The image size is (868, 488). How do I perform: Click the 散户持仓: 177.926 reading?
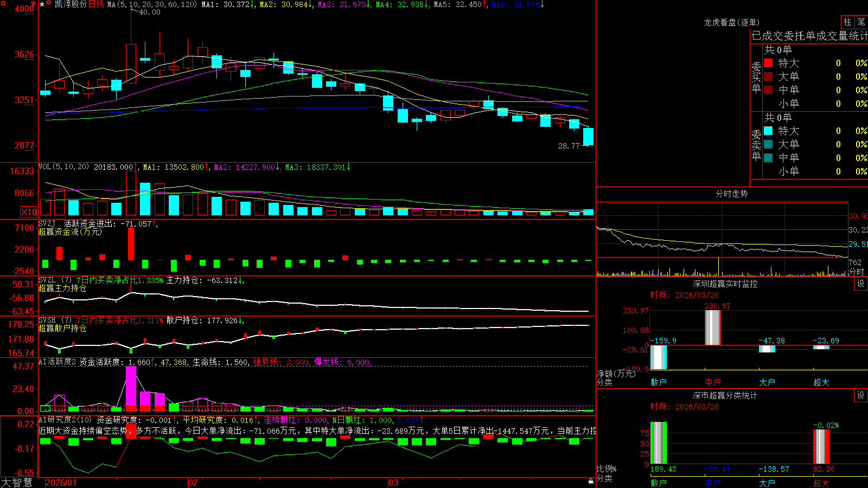coord(205,320)
